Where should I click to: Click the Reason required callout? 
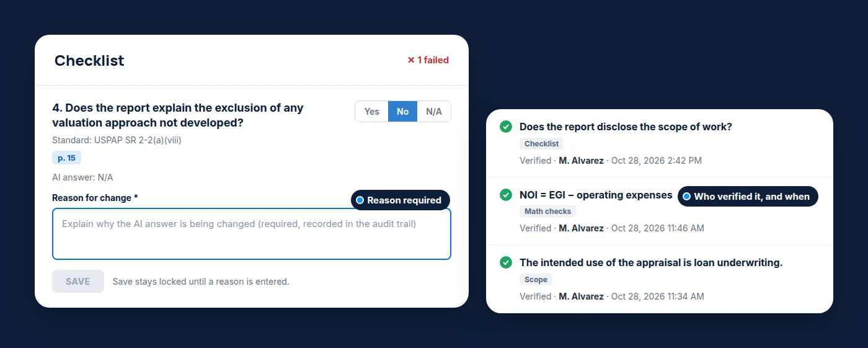401,200
